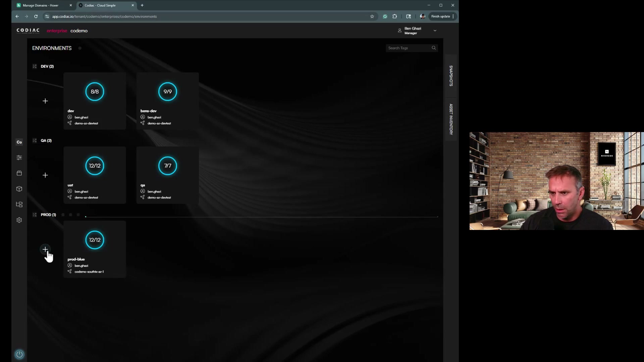This screenshot has height=362, width=644.
Task: Click the Finish update button
Action: [x=440, y=16]
